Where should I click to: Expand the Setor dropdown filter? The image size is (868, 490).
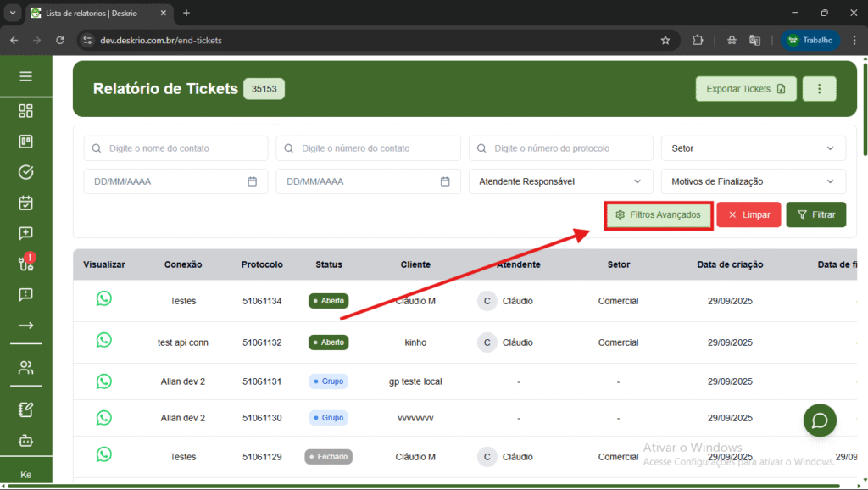click(753, 148)
